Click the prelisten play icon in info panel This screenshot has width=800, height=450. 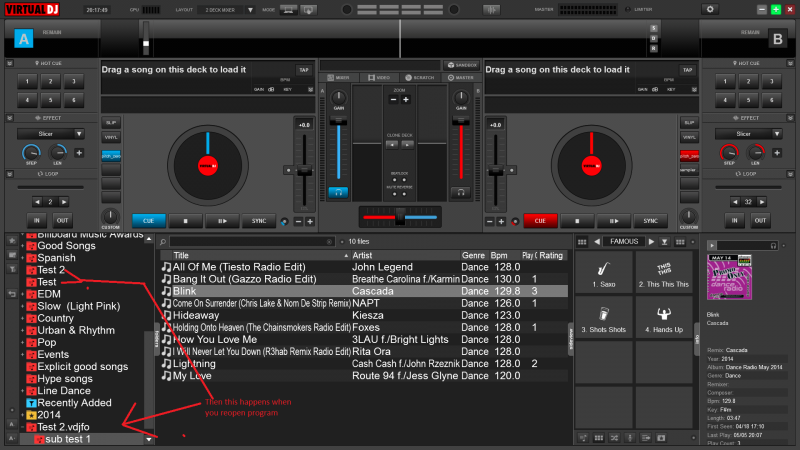(x=712, y=245)
